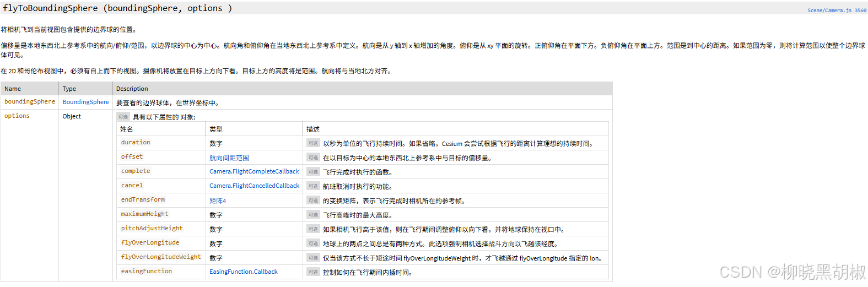Click the 要查看的边界球体 description text
This screenshot has width=868, height=287.
169,103
